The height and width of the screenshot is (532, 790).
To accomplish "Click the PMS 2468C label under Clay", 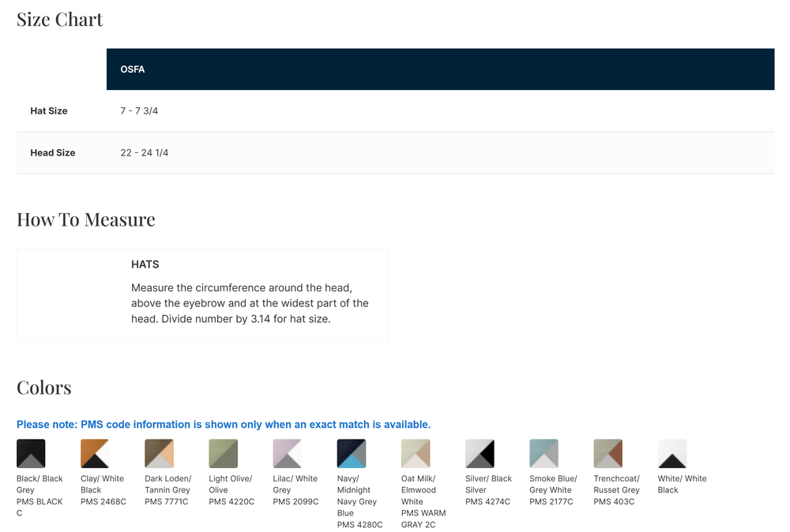I will pos(103,501).
